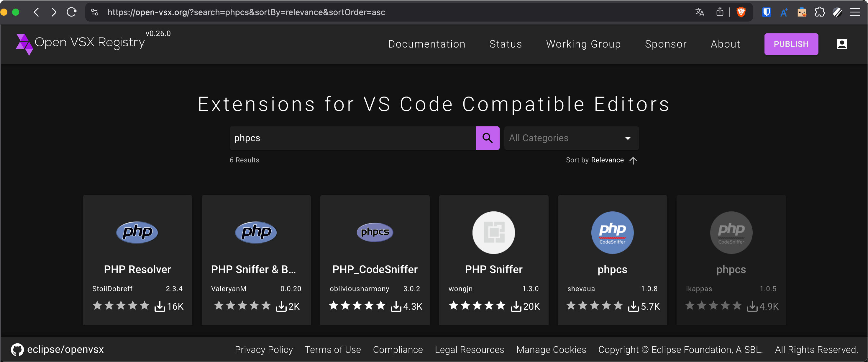Open the Documentation menu item
The image size is (868, 362).
426,44
